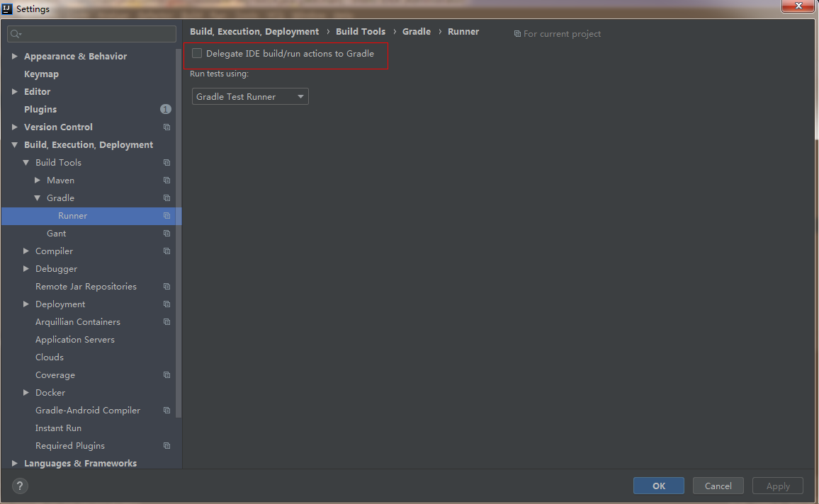The image size is (819, 504).
Task: Click project-level icon beside Arquillian Containers
Action: (166, 323)
